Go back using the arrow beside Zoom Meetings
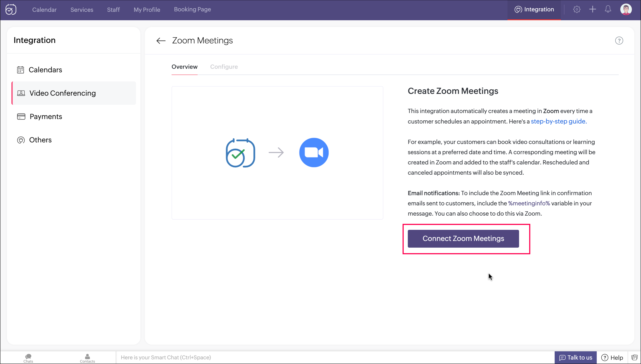Screen dimensions: 641x364 point(161,40)
